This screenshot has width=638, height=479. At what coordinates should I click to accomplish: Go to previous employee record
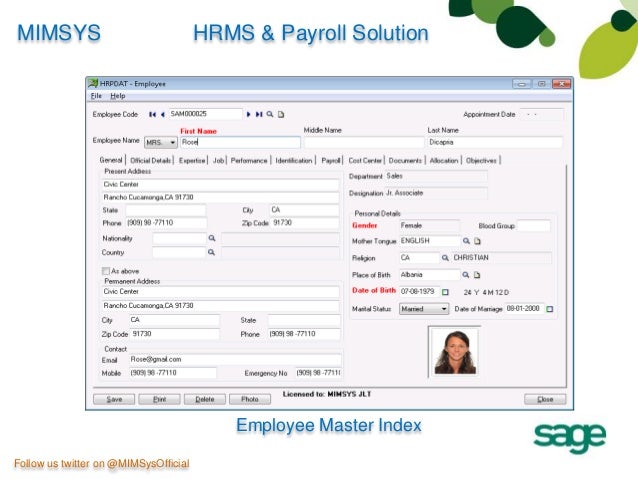pyautogui.click(x=162, y=114)
